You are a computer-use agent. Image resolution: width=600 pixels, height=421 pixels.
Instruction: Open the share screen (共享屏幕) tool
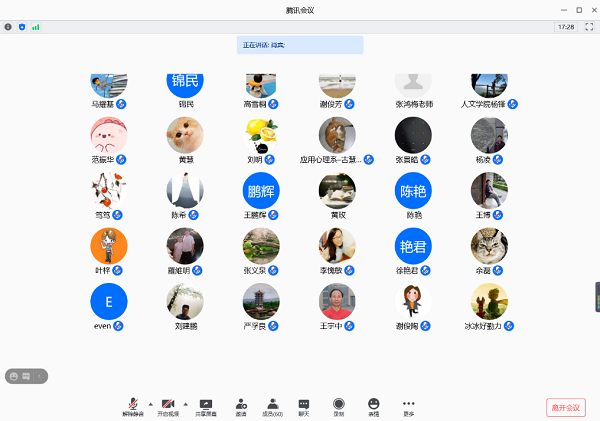click(x=206, y=403)
